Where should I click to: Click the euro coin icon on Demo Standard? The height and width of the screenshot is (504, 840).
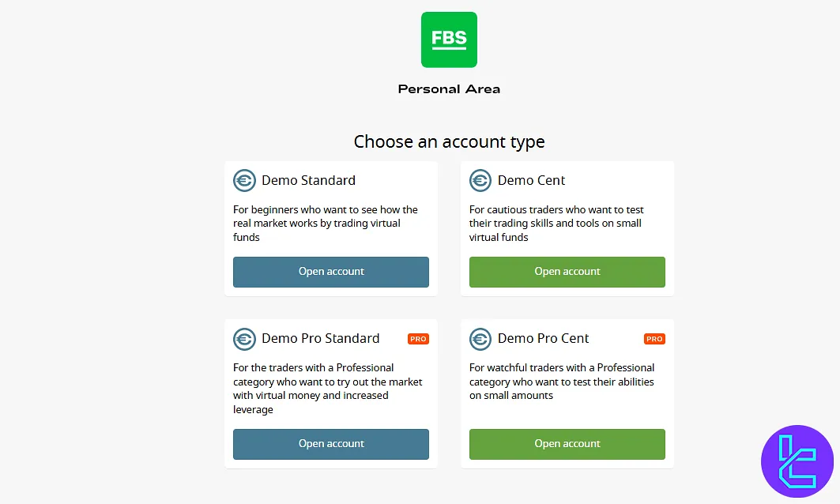tap(244, 180)
